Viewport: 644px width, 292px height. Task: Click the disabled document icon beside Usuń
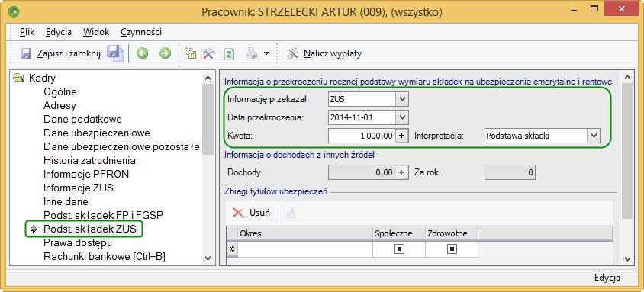[x=289, y=213]
